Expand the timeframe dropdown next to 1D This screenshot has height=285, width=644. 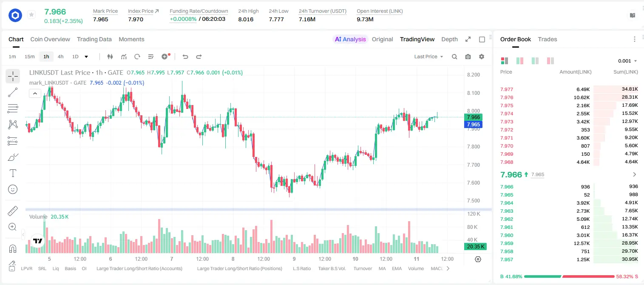[x=86, y=57]
